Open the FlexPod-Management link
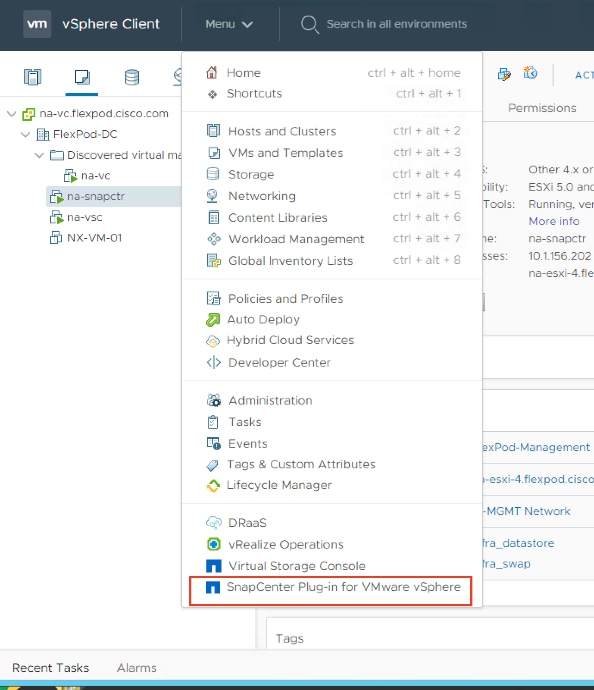594x690 pixels. (536, 447)
